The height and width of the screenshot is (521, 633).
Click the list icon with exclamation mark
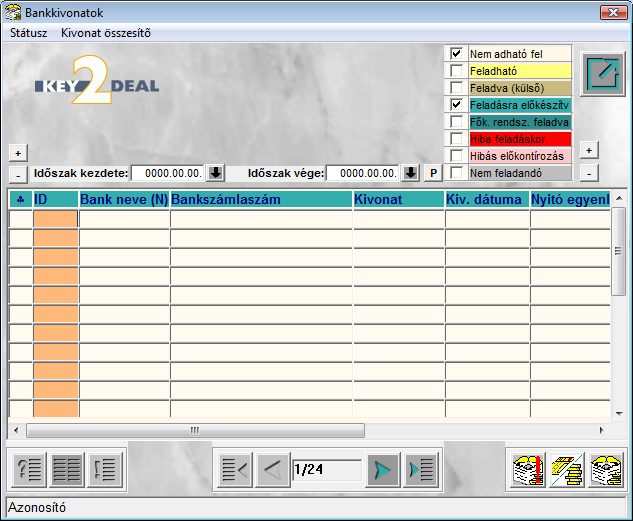click(x=105, y=469)
